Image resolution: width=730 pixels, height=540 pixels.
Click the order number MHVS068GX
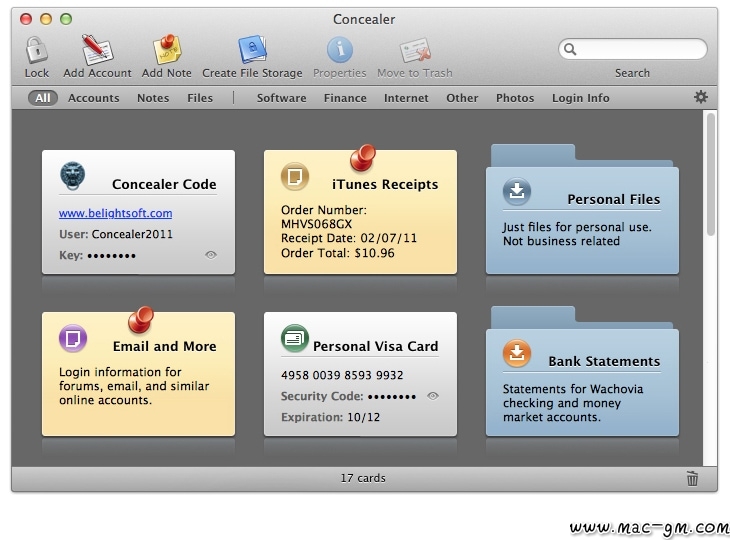point(317,224)
